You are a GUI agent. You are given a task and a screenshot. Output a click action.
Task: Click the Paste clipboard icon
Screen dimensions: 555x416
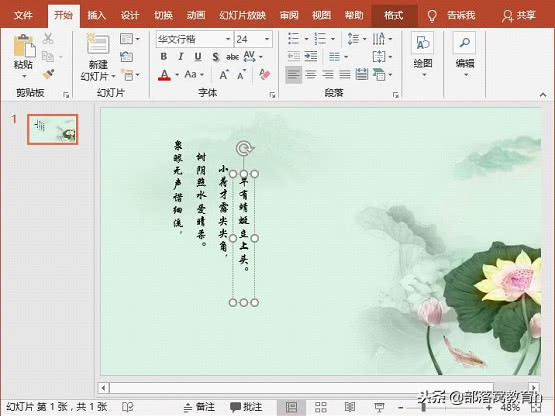point(24,45)
